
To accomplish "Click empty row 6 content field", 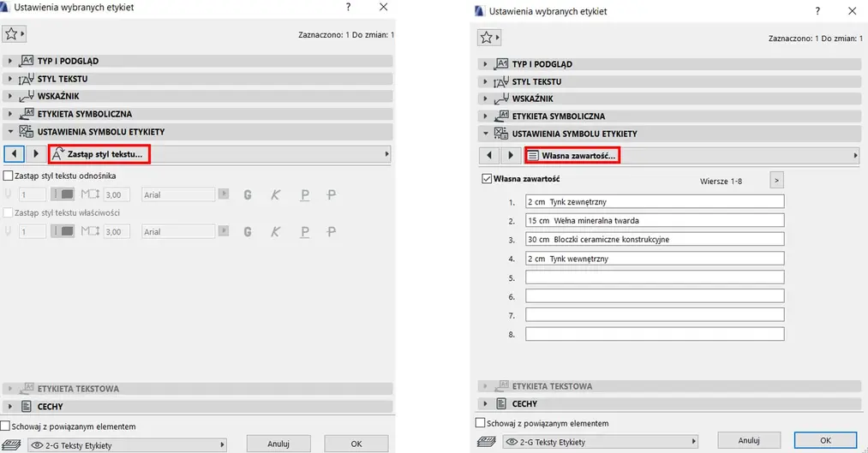I will (x=655, y=296).
